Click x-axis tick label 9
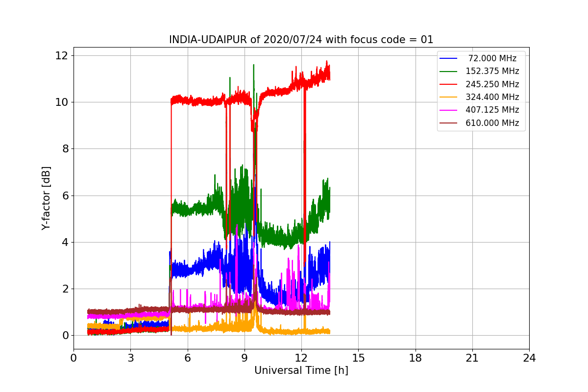588x392 pixels. pos(245,358)
